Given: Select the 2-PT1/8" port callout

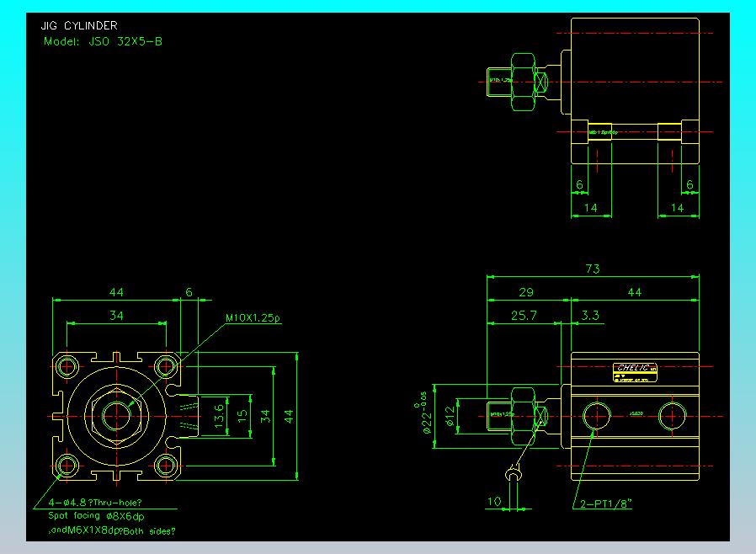Looking at the screenshot, I should pyautogui.click(x=607, y=503).
